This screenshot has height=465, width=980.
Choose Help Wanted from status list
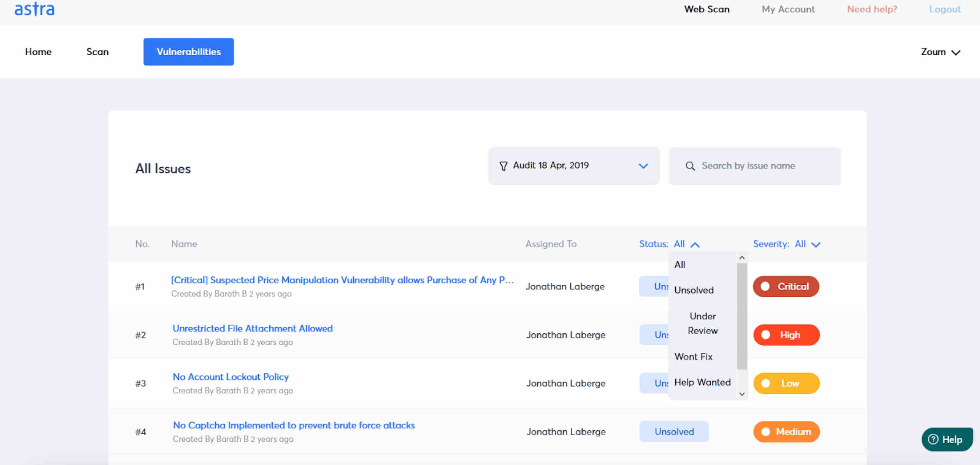(702, 382)
